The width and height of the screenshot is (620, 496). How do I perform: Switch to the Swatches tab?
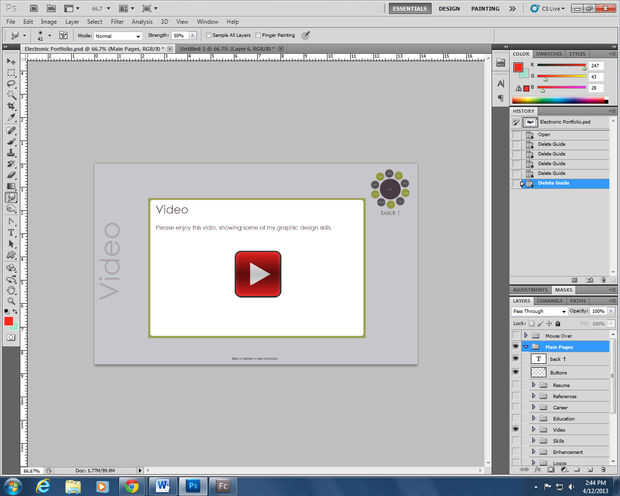tap(550, 55)
